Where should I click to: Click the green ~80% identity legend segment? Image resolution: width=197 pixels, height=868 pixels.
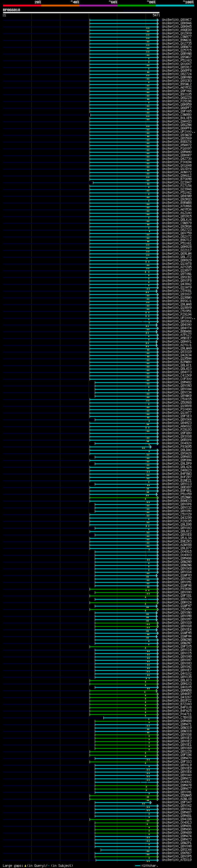(x=137, y=6)
